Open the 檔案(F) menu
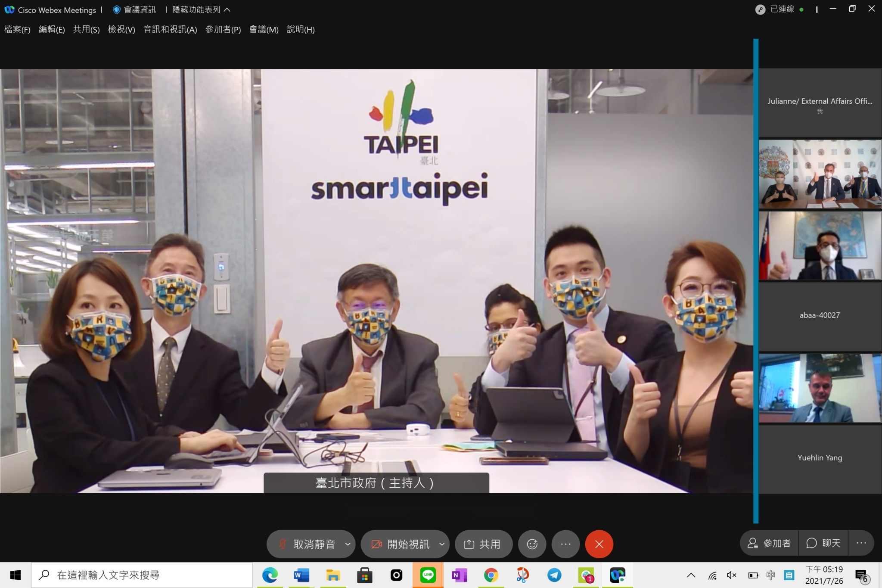Screen dimensions: 882x588 (x=17, y=29)
